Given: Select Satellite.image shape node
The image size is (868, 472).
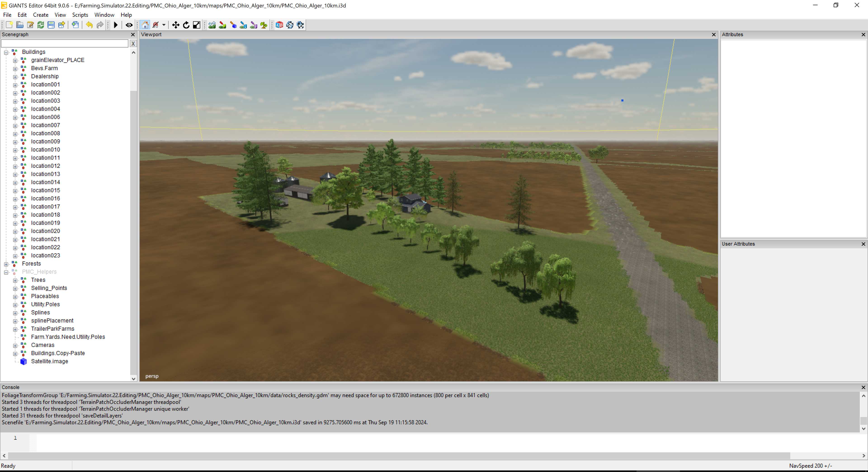Looking at the screenshot, I should (50, 361).
